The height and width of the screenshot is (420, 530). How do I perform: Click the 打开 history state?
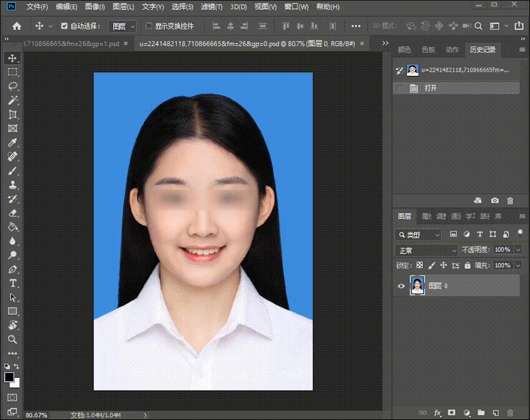(430, 88)
